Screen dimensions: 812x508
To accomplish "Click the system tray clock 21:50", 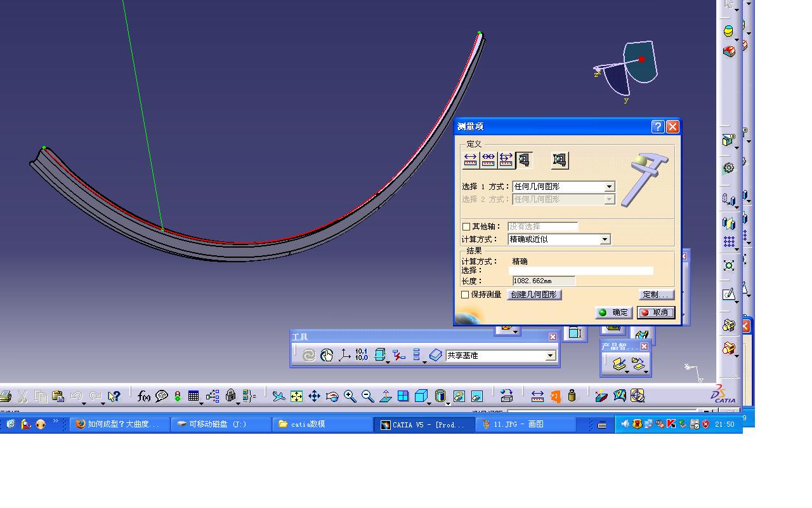I will pos(724,424).
